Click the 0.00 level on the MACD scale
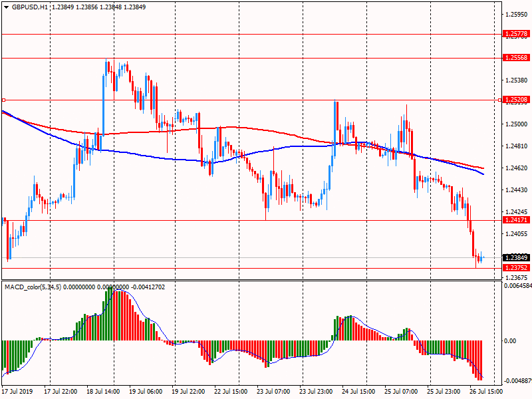The height and width of the screenshot is (399, 532). click(x=510, y=340)
